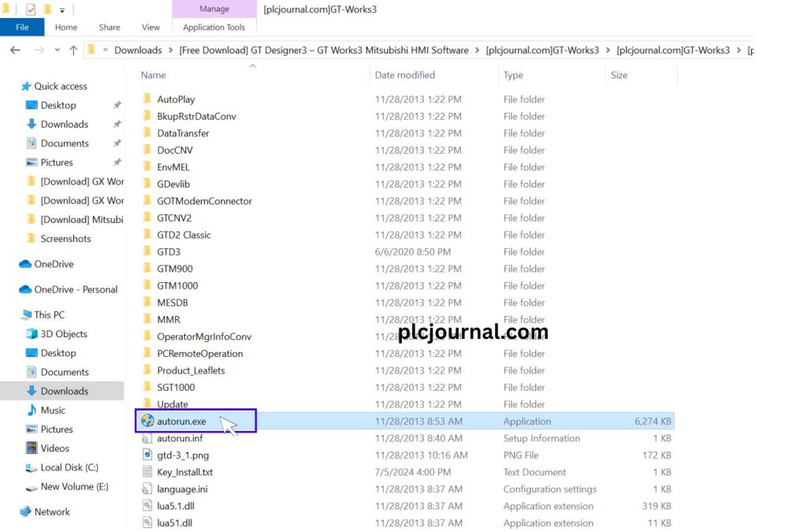Select Pictures under This PC
Screen dimensions: 807x532
click(x=57, y=429)
